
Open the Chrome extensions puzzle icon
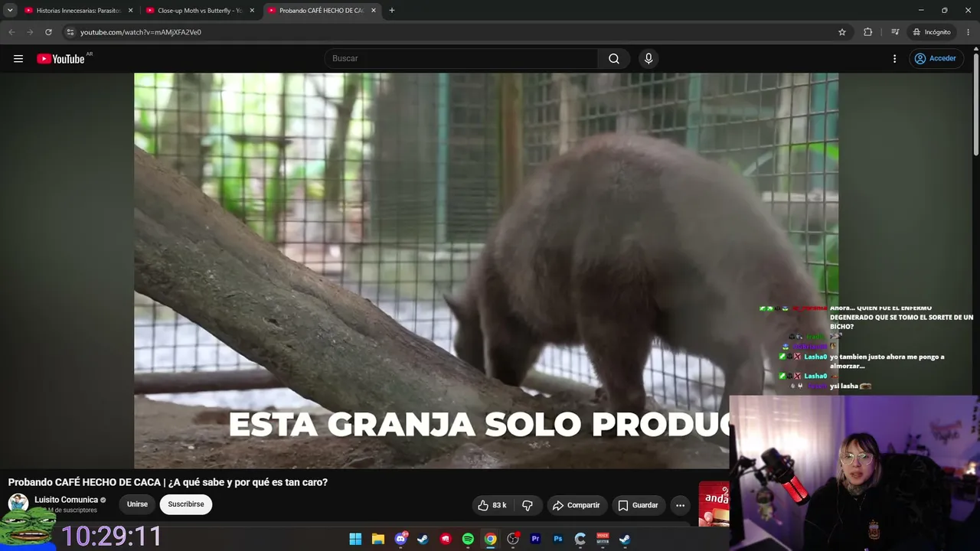(867, 32)
